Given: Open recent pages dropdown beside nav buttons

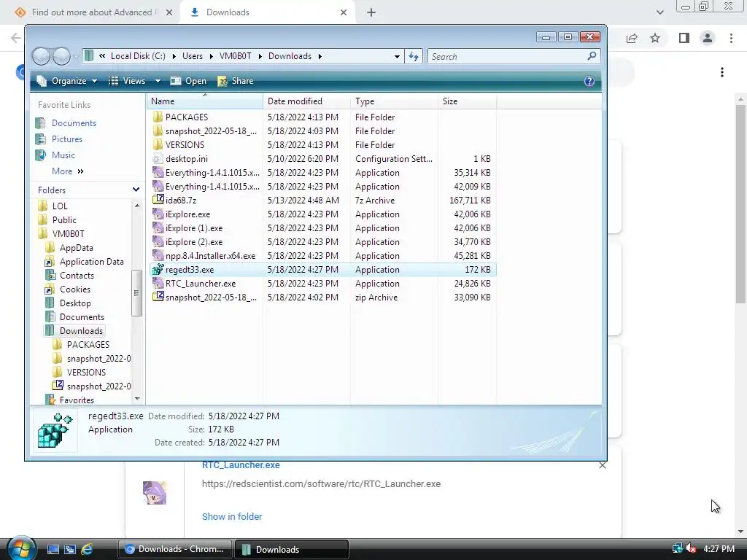Looking at the screenshot, I should coord(76,56).
